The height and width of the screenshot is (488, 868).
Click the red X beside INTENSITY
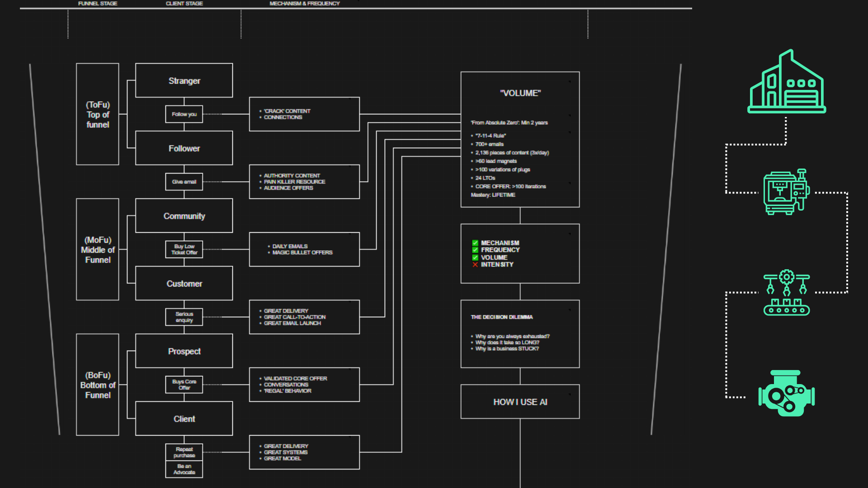click(475, 265)
